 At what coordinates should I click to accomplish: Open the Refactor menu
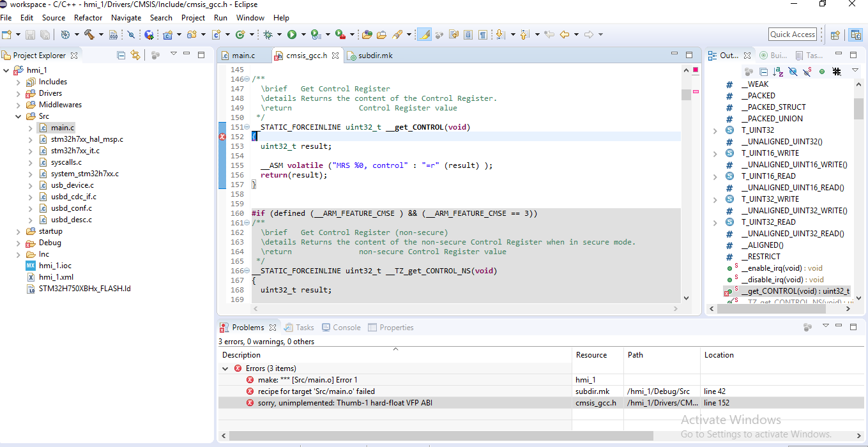[88, 18]
